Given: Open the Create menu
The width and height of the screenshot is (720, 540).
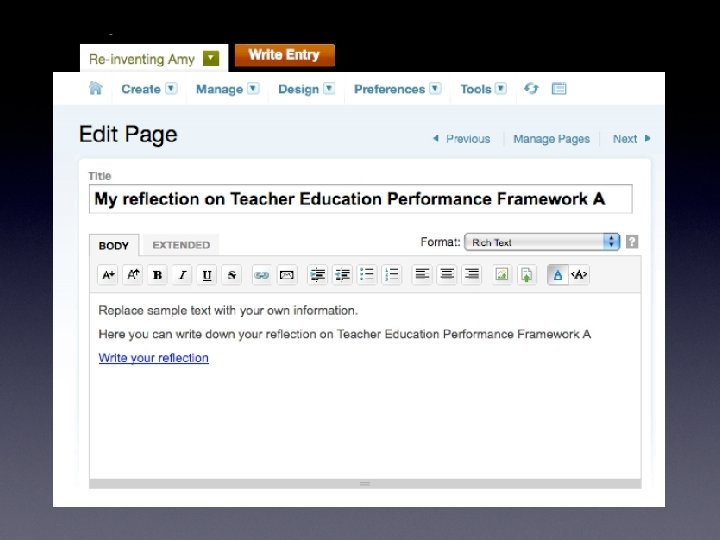Looking at the screenshot, I should (141, 89).
